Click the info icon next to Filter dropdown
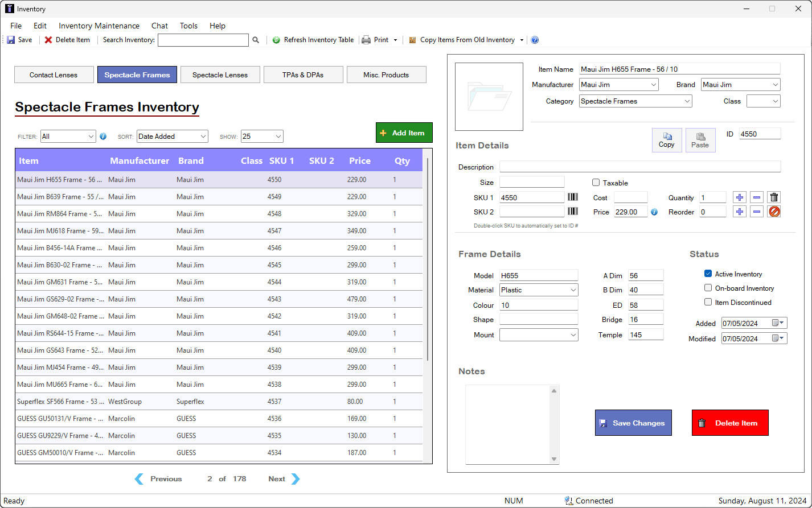Screen dimensions: 812x508 (x=103, y=136)
